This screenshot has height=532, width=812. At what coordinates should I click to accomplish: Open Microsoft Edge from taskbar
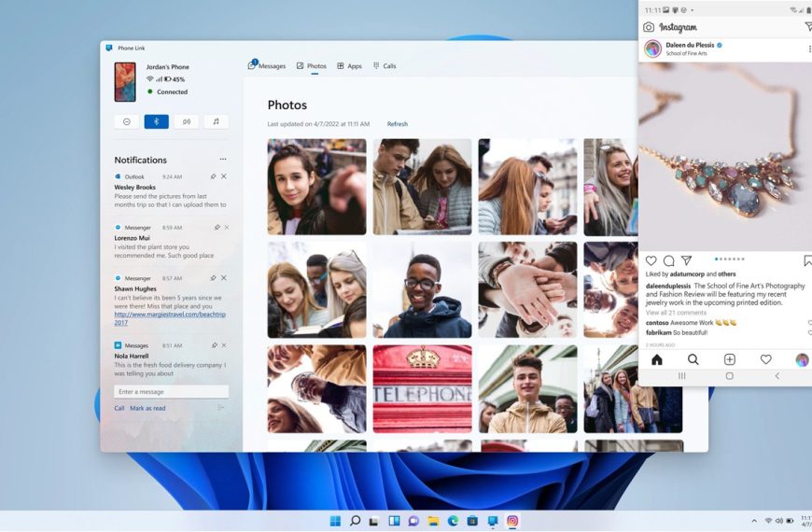click(x=453, y=521)
